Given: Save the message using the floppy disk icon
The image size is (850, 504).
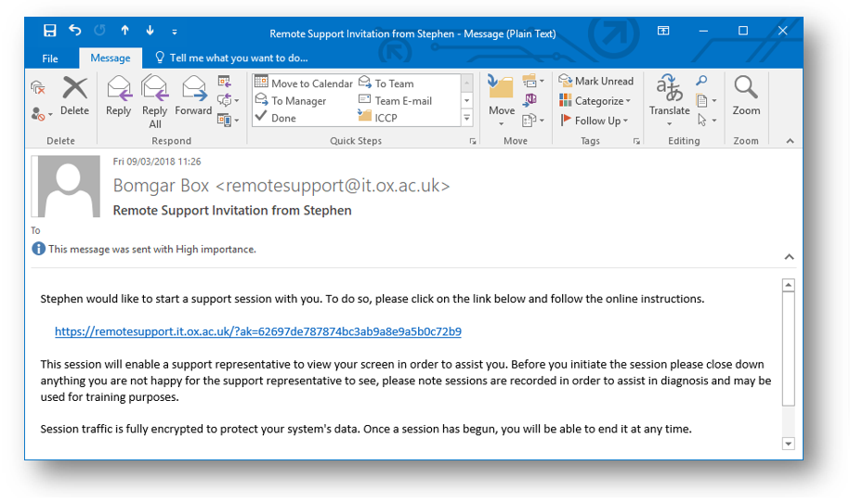Looking at the screenshot, I should [49, 32].
